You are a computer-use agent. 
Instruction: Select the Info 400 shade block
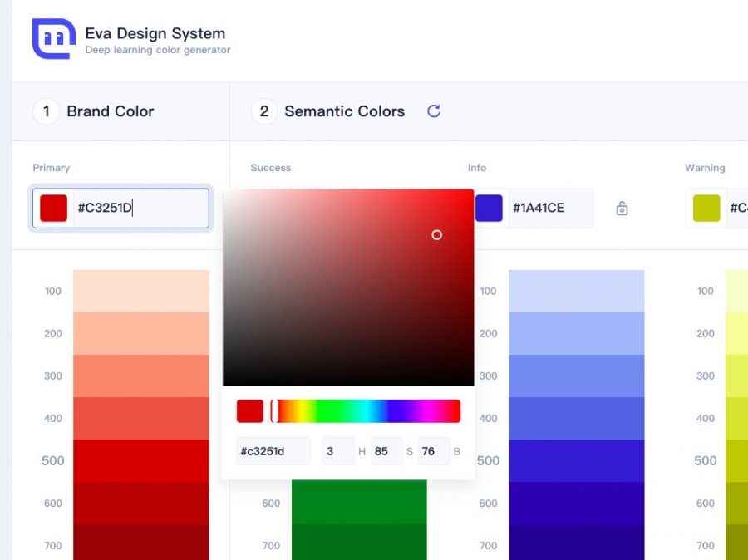pos(577,418)
